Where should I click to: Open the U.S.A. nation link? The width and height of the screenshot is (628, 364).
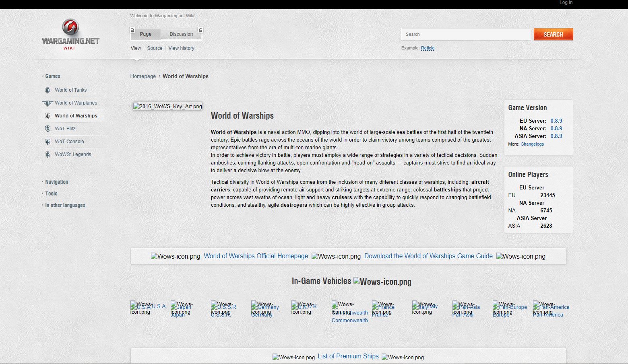[x=159, y=306]
